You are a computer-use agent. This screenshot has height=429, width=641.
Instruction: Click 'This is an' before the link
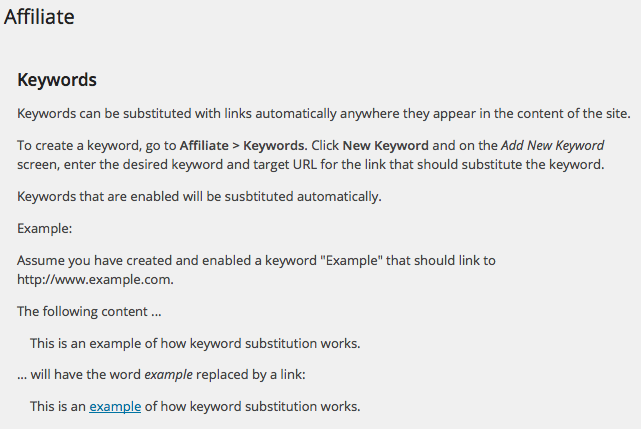click(x=58, y=407)
